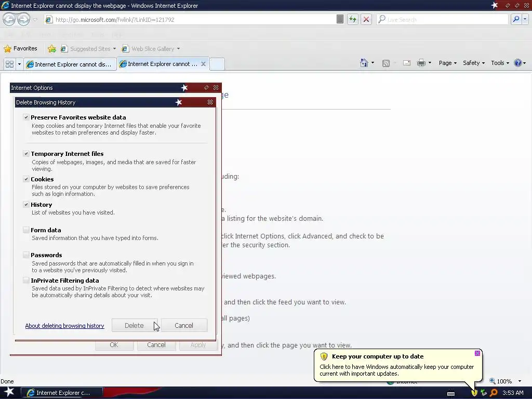Check InPrivate Filtering data

(x=26, y=280)
